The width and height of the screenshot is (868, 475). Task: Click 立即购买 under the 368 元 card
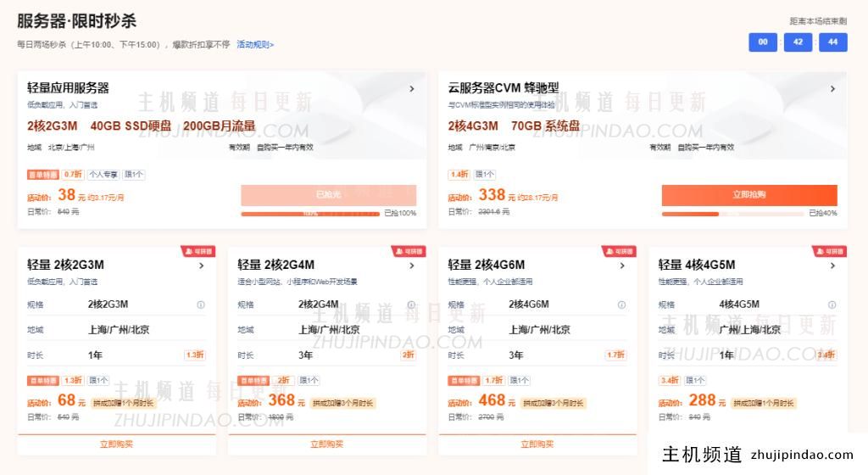click(x=326, y=444)
